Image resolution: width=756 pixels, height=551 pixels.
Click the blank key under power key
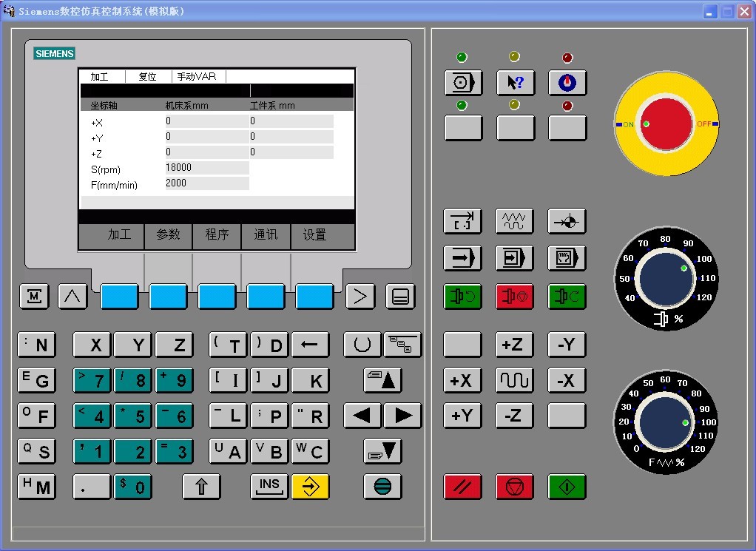click(x=567, y=128)
